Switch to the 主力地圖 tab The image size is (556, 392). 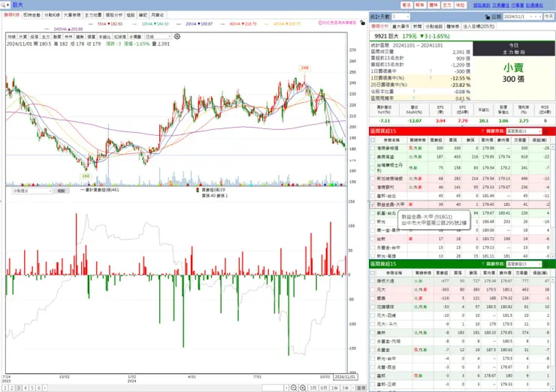pyautogui.click(x=93, y=15)
